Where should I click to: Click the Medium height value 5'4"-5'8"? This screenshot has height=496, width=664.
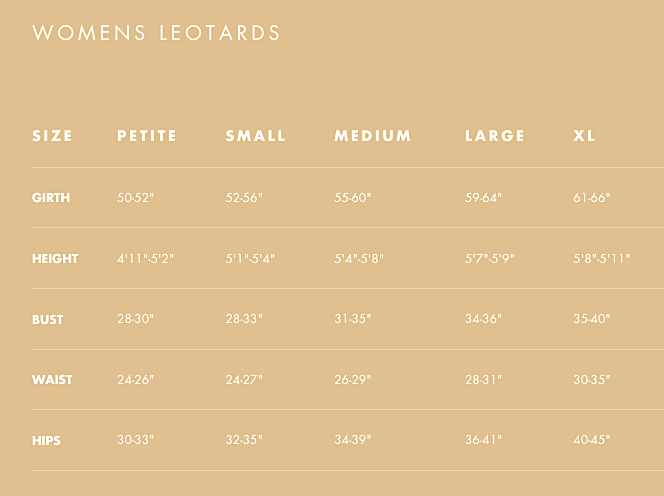point(359,258)
